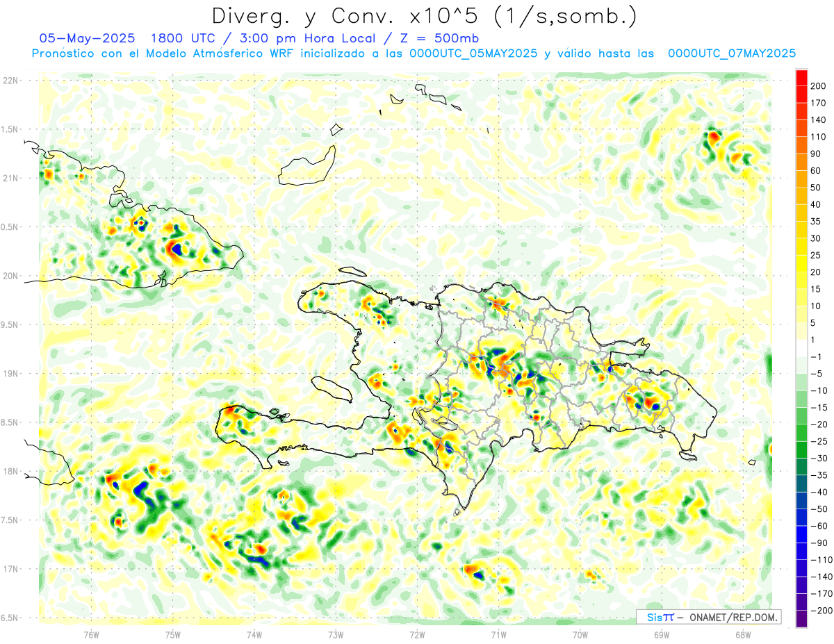
Task: Click the valid-until time '0000UTC_07MAY2025'
Action: pos(732,53)
